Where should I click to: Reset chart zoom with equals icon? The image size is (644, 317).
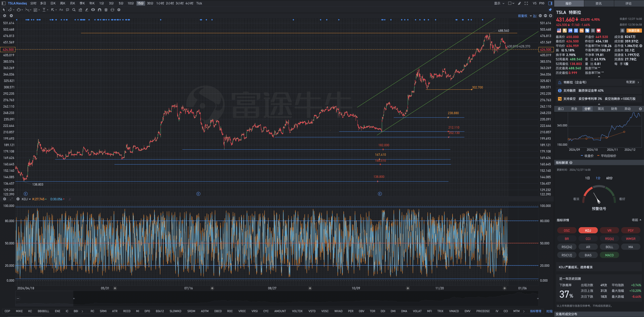(x=540, y=16)
